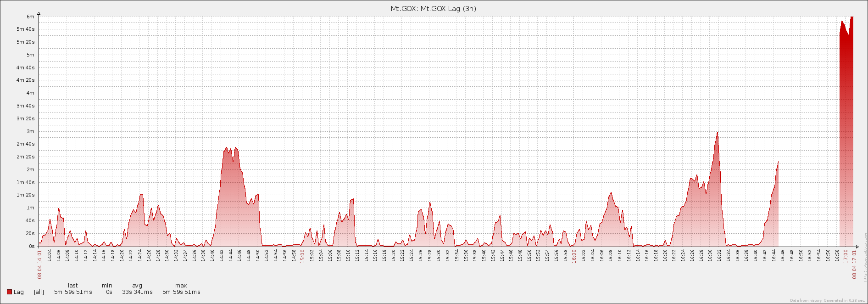Click the "4m 20s" y-axis label
The width and height of the screenshot is (868, 304).
pos(26,80)
